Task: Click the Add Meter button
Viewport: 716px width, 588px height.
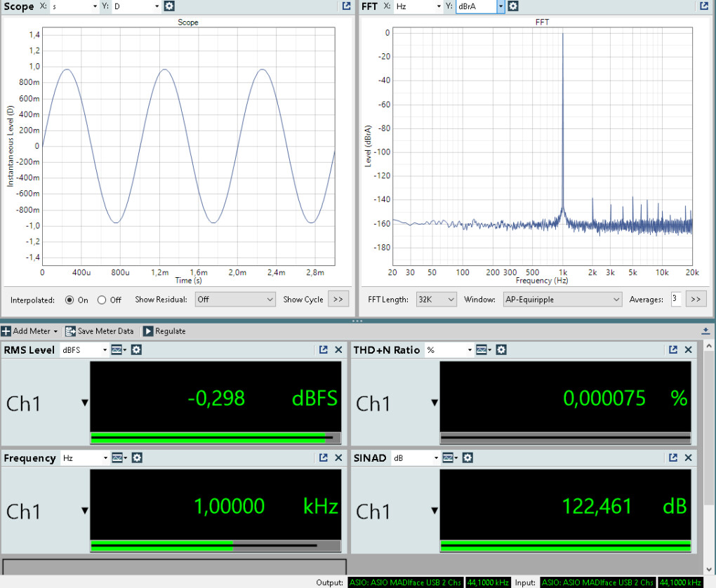Action: [29, 331]
